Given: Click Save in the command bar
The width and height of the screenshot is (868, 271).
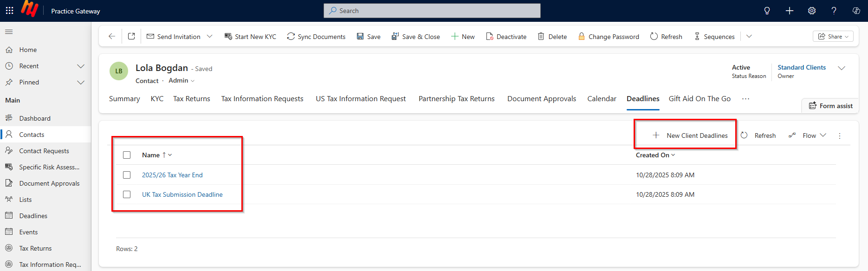Looking at the screenshot, I should click(x=369, y=37).
